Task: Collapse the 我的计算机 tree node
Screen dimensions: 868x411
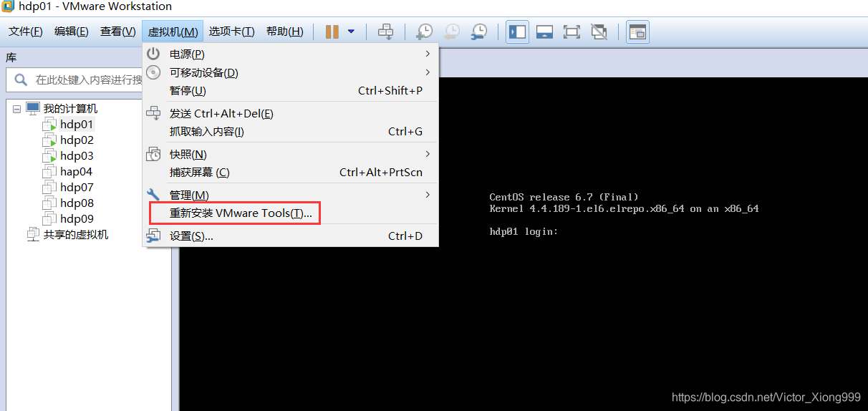Action: click(16, 109)
